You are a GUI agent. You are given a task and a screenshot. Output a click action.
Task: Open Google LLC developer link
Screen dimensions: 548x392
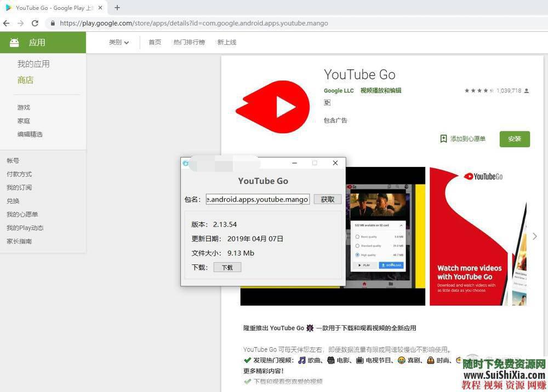point(339,90)
